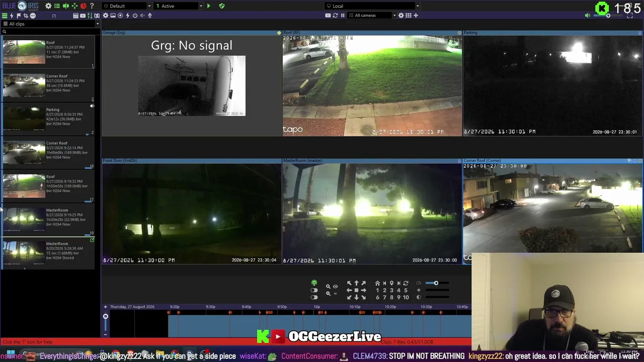The height and width of the screenshot is (362, 644).
Task: Add a camera with the plus icon
Action: [416, 16]
